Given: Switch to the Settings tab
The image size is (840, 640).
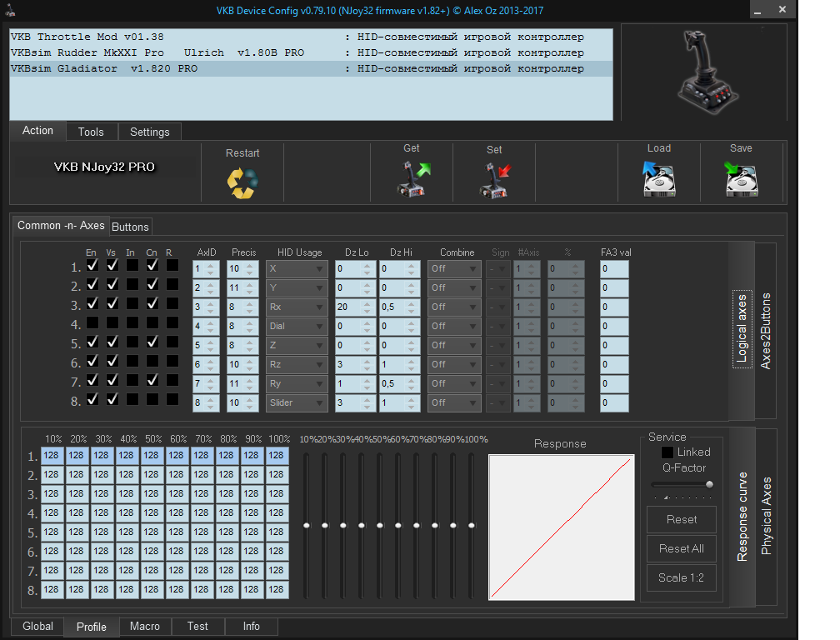Looking at the screenshot, I should point(149,132).
